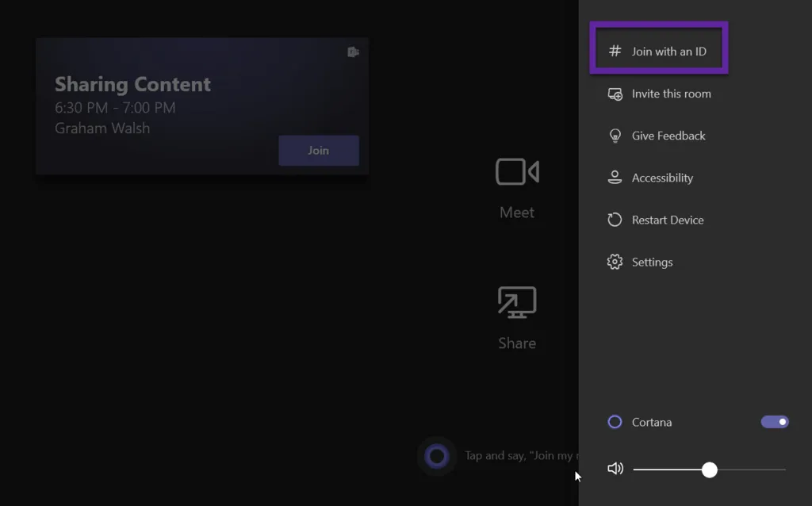Disable the Cortana toggle switch
The height and width of the screenshot is (506, 812).
775,422
